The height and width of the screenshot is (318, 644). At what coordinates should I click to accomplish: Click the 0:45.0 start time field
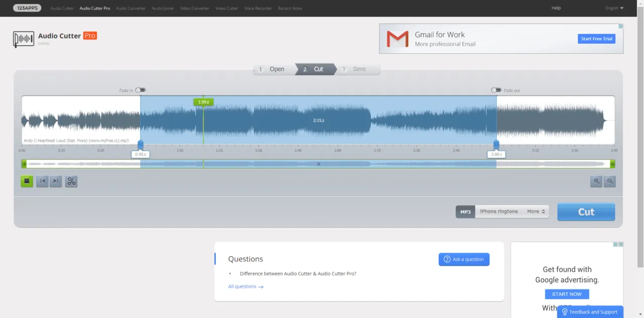[140, 154]
